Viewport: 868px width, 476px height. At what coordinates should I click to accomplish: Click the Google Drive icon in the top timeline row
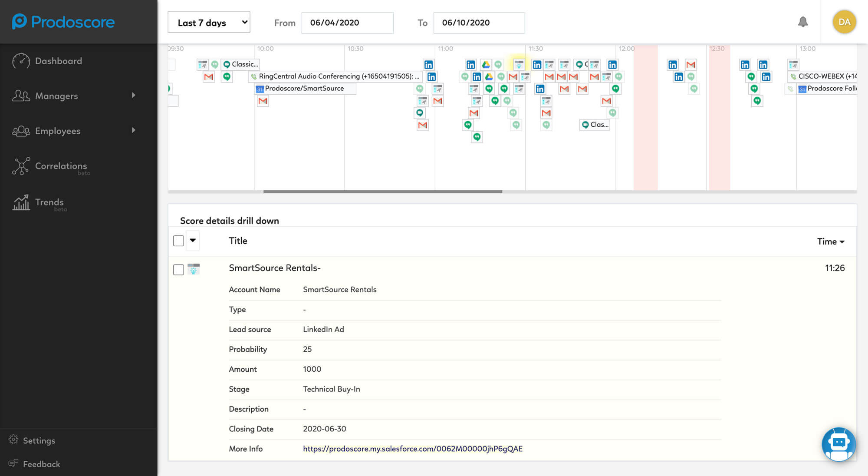point(486,65)
